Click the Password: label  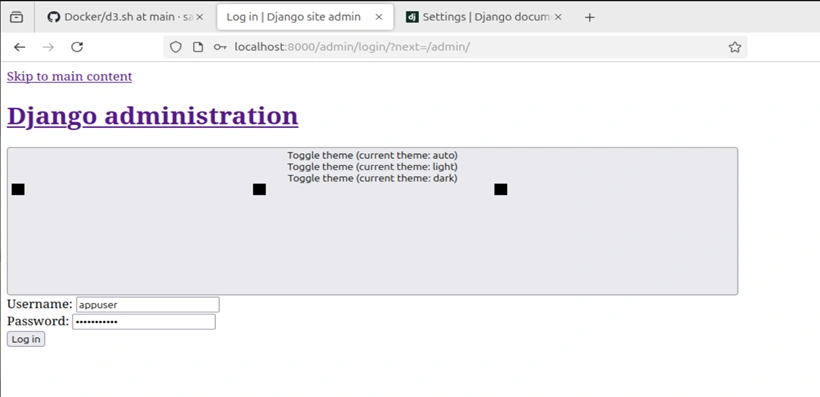tap(38, 321)
